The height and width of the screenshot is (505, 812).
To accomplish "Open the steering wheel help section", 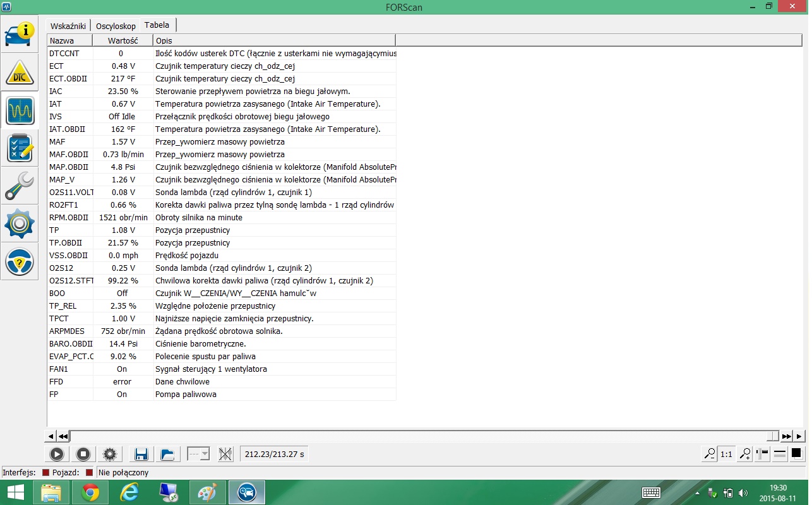I will click(x=20, y=262).
